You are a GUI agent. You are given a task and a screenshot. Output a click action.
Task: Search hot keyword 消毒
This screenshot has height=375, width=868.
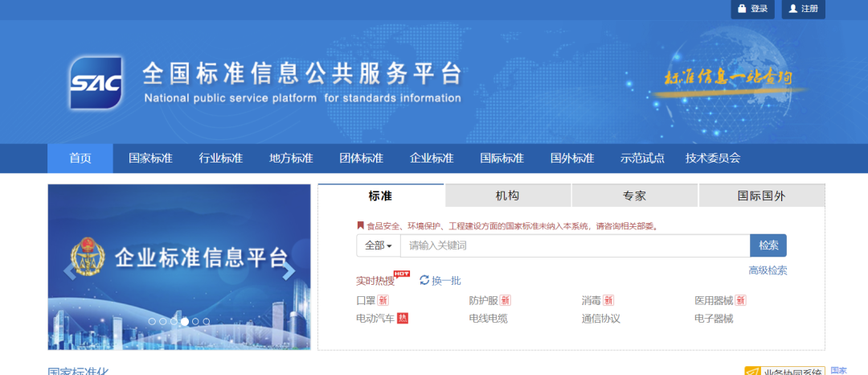click(592, 301)
